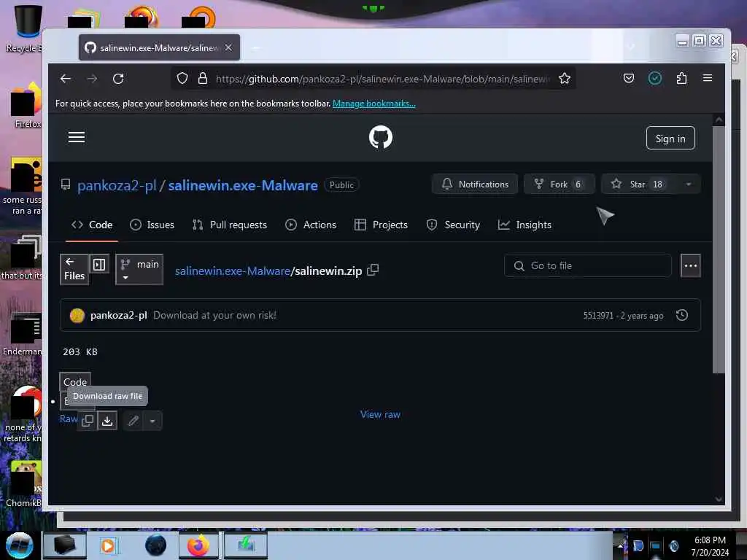Open the Insights tab

click(x=525, y=225)
